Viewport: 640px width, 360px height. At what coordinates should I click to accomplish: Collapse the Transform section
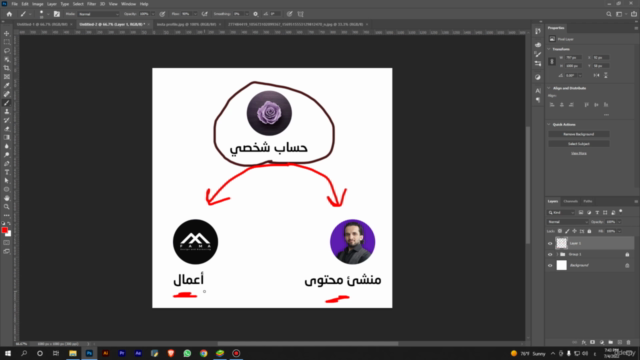pos(549,49)
